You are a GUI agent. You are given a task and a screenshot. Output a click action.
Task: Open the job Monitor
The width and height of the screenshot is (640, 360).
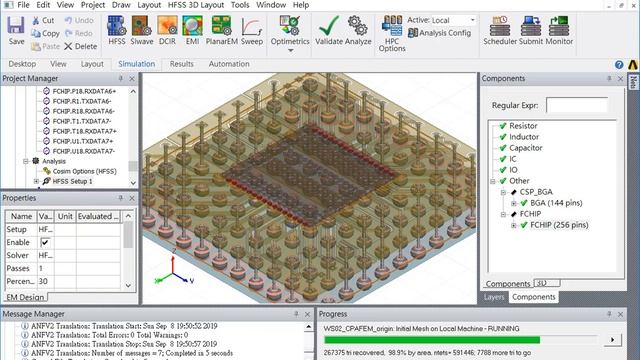click(559, 26)
